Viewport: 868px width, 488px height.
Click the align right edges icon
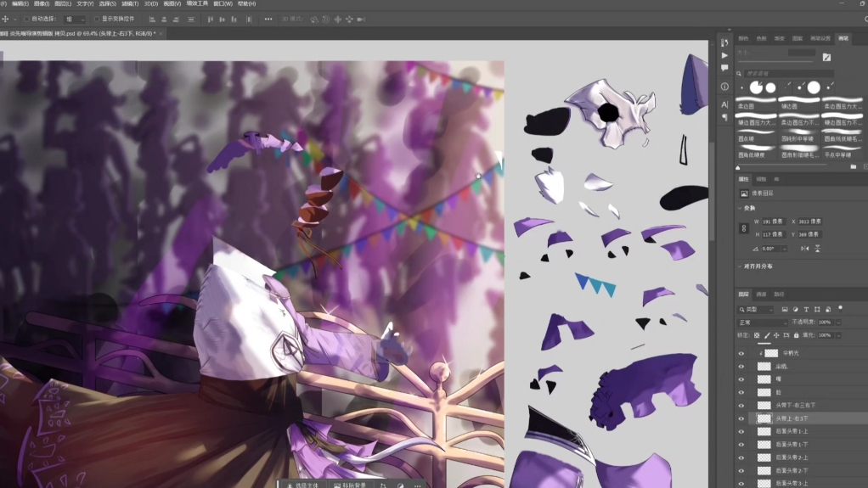coord(176,20)
